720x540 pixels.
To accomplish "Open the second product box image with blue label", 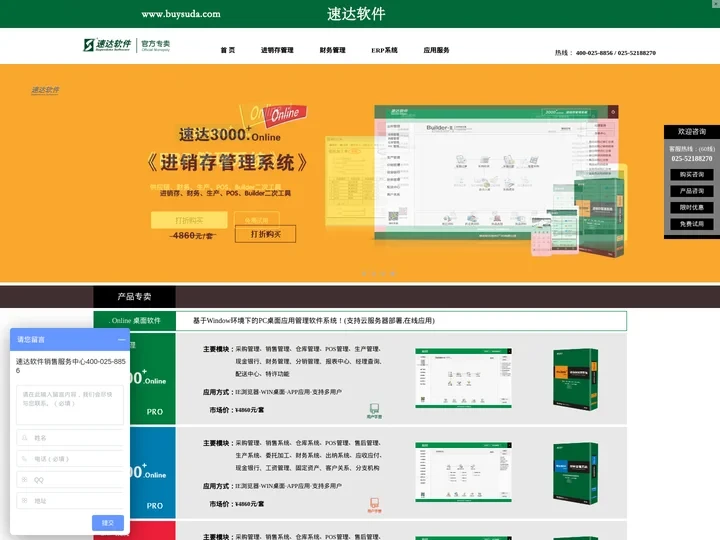I will coord(576,474).
